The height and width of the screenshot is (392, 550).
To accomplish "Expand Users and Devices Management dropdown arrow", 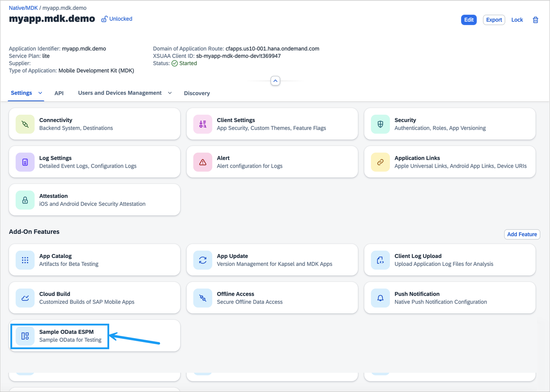I will 170,93.
